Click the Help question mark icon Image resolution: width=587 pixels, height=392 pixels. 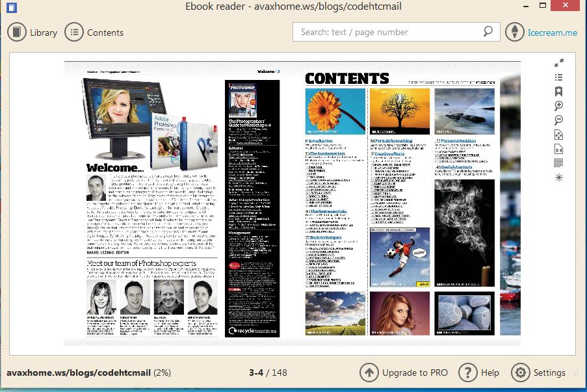click(x=468, y=372)
